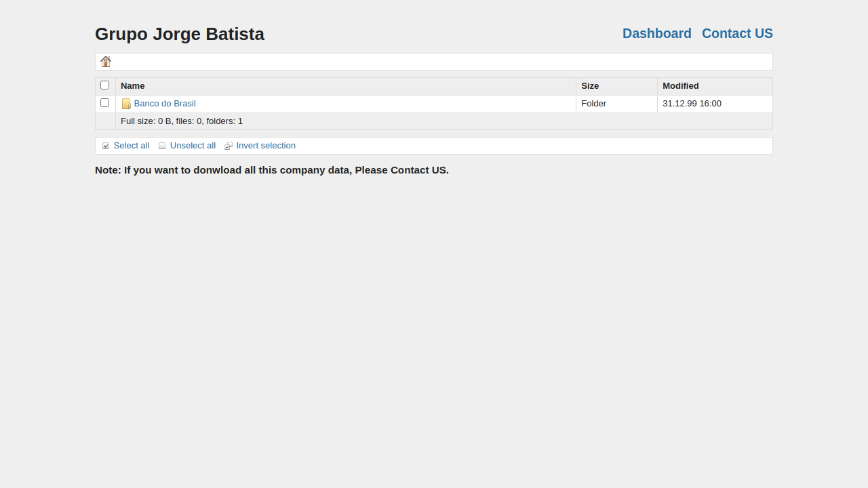
Task: Click the Full size summary row
Action: 182,121
